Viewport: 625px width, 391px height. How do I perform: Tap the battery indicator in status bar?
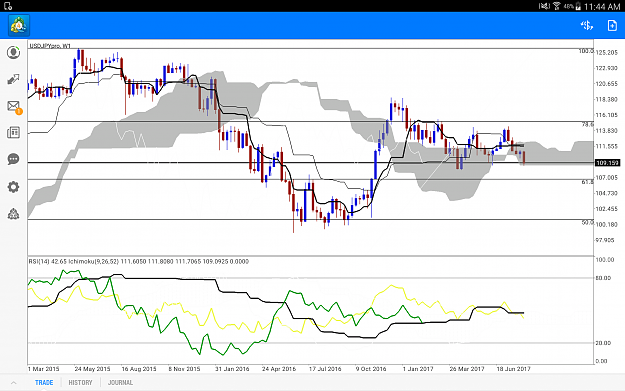(x=578, y=6)
